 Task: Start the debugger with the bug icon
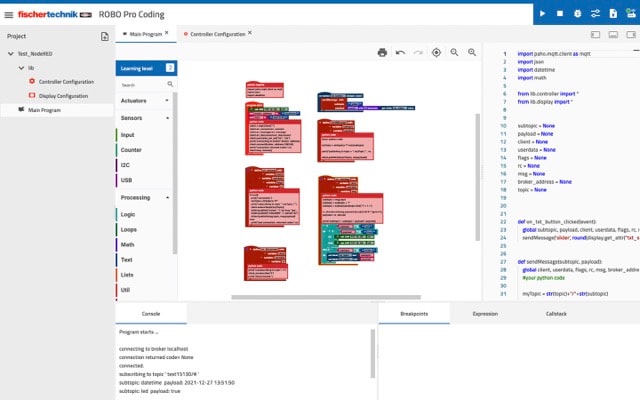578,14
